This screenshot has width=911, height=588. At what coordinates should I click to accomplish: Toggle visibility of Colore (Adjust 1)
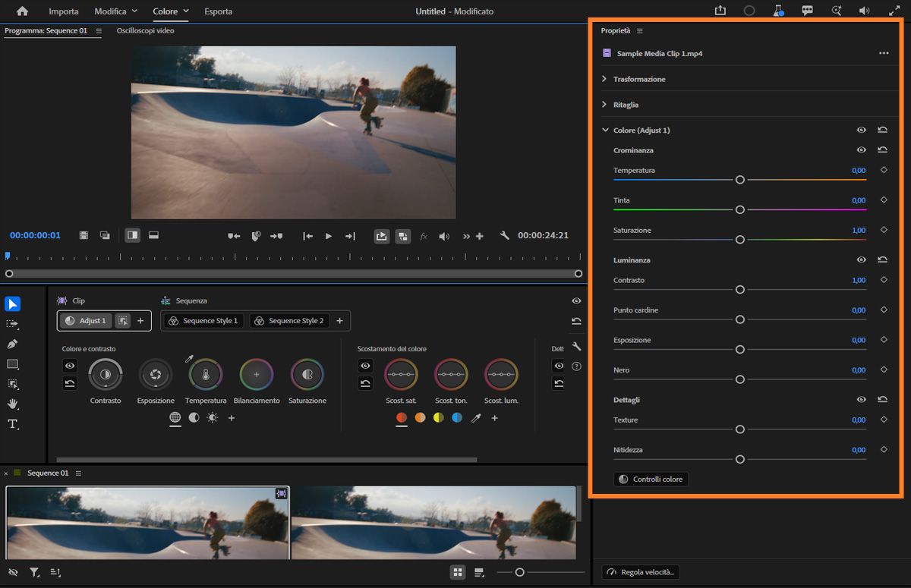[861, 130]
